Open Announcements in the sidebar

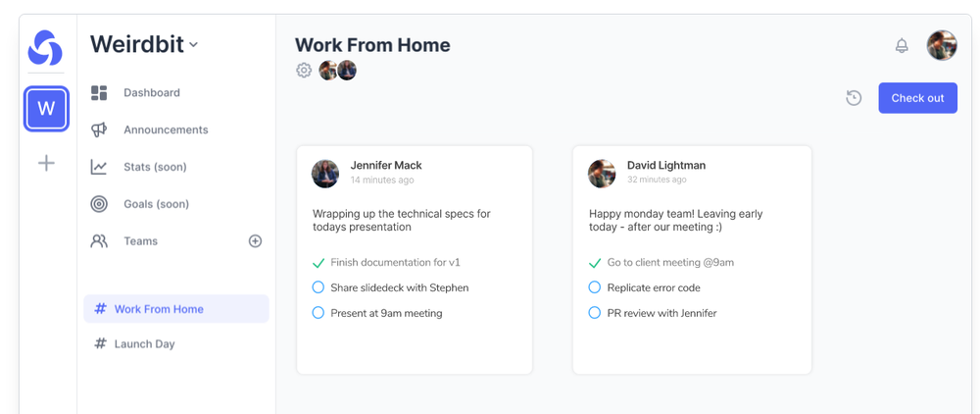click(166, 129)
